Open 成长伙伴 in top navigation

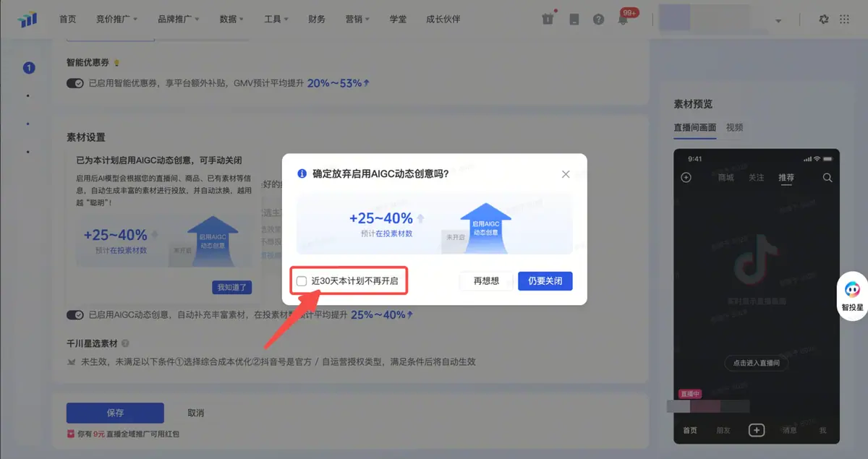(x=443, y=20)
